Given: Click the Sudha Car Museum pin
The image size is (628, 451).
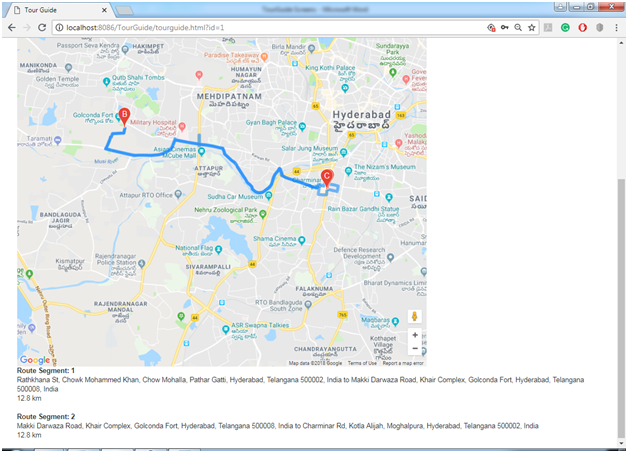Looking at the screenshot, I should (269, 195).
